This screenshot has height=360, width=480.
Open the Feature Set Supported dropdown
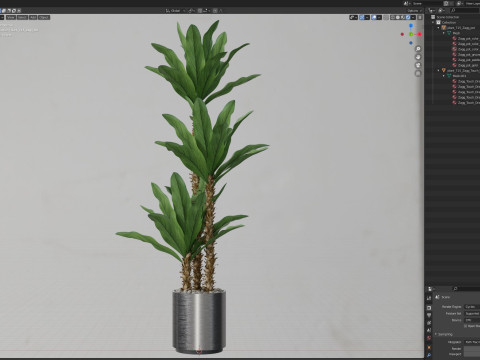click(x=472, y=313)
